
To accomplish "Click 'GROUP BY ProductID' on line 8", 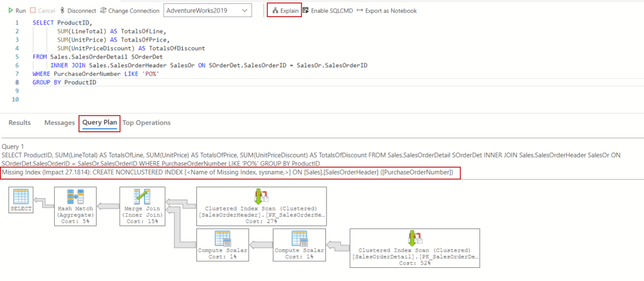I will [x=64, y=82].
